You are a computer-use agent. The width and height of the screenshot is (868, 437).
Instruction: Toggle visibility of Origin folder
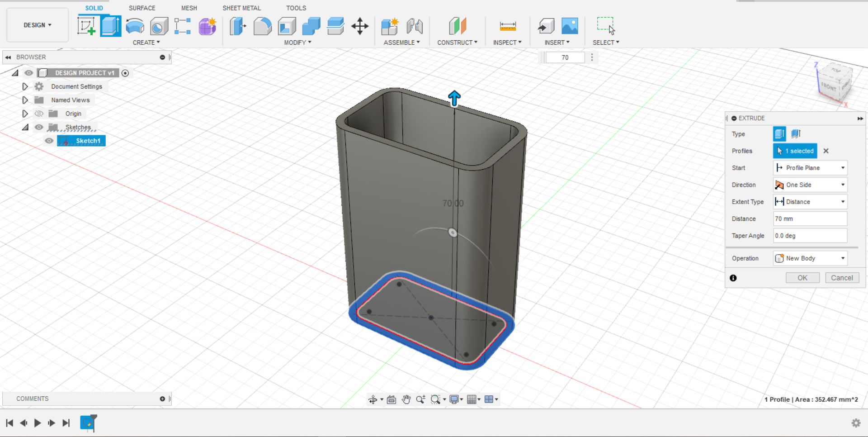[39, 114]
